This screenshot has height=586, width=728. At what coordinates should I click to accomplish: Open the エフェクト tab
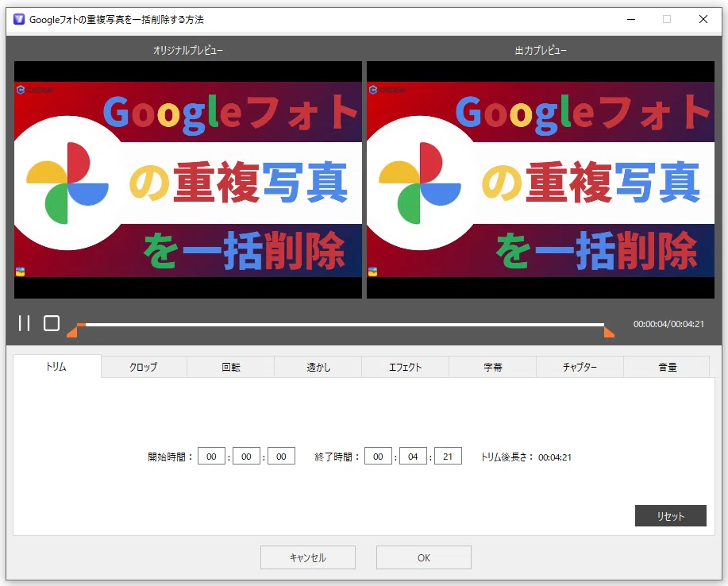tap(406, 367)
